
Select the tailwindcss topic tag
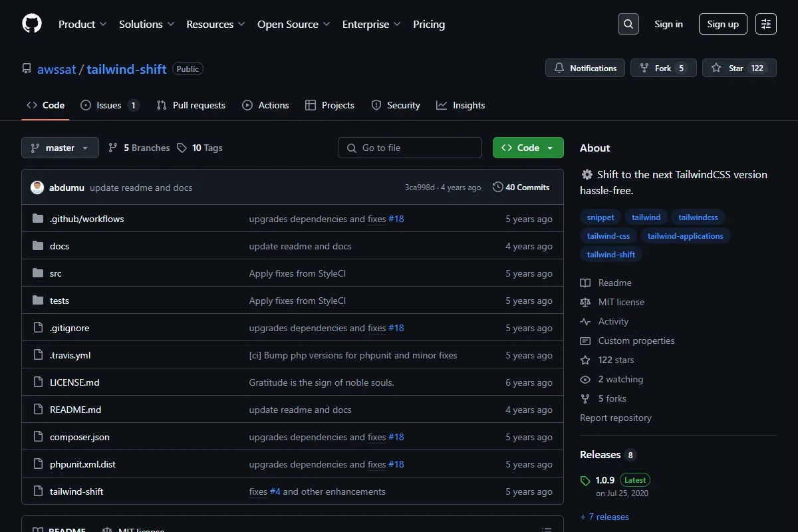[x=698, y=217]
